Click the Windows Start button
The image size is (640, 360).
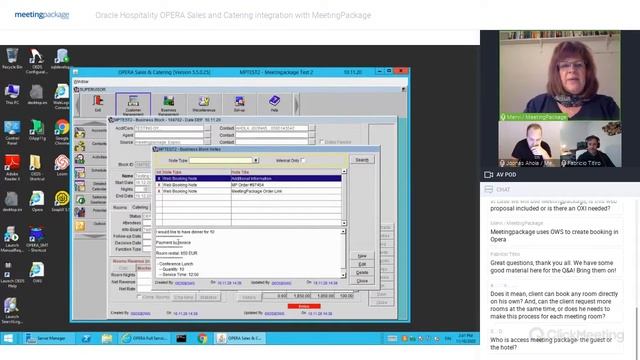(x=9, y=338)
